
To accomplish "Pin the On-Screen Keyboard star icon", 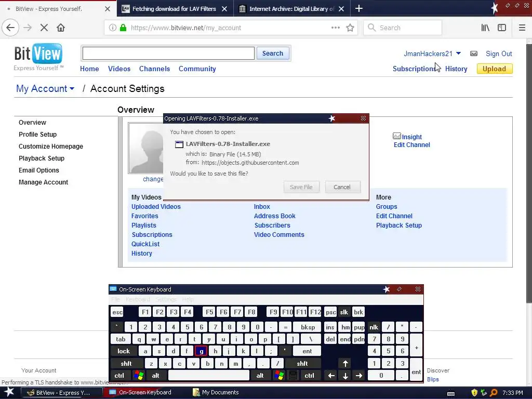I will [x=387, y=289].
